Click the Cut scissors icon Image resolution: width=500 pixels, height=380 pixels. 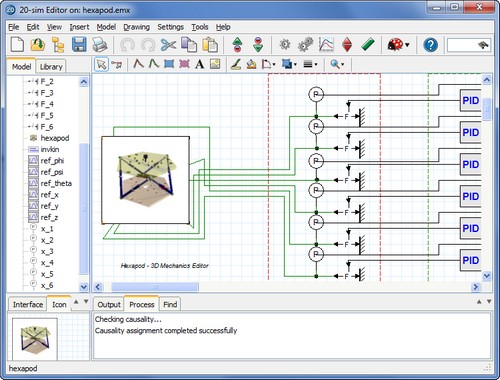(x=168, y=45)
